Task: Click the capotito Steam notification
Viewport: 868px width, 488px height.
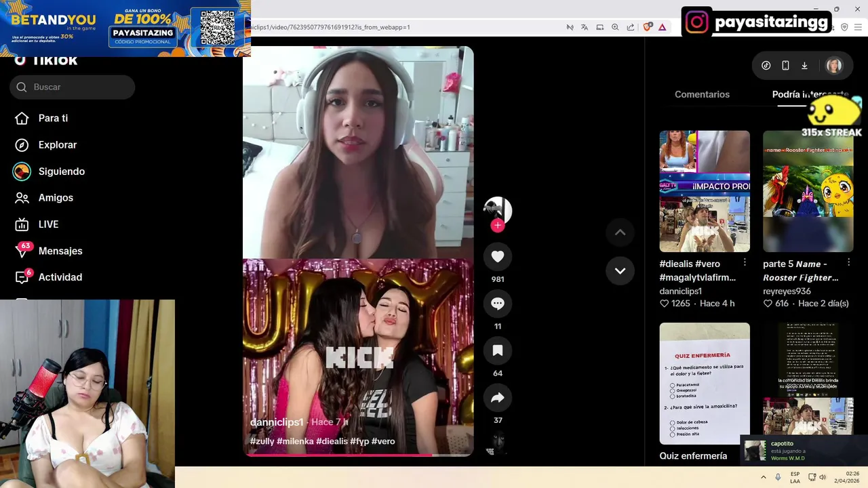Action: pos(804,451)
